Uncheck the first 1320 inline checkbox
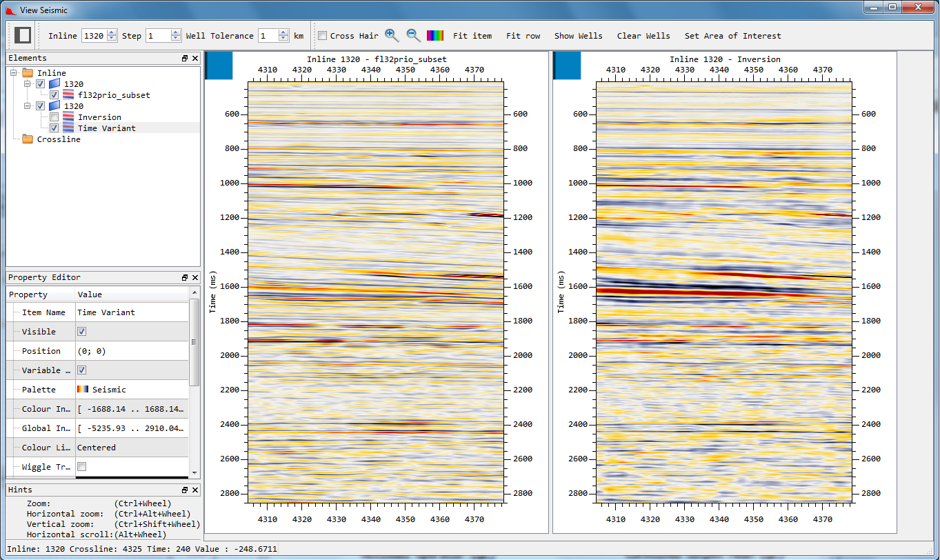The image size is (940, 560). (x=41, y=84)
